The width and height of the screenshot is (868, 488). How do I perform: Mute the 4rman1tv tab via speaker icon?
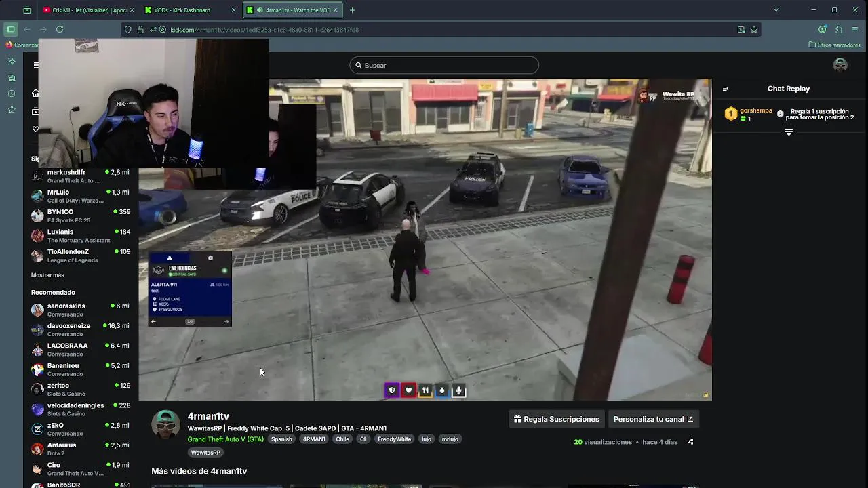260,10
